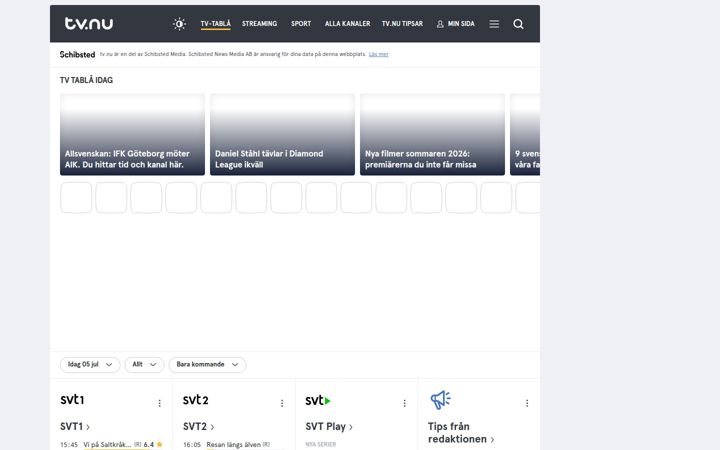
Task: Click the user profile icon
Action: [440, 24]
